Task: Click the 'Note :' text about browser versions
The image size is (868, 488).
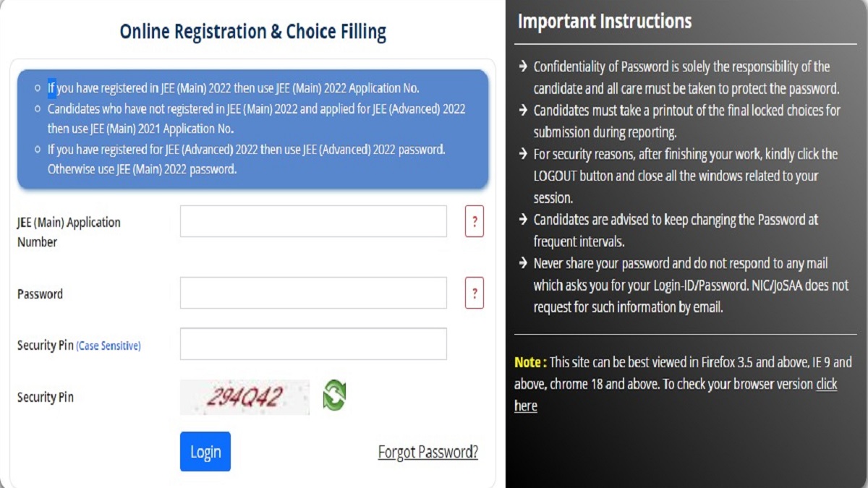Action: pyautogui.click(x=531, y=363)
